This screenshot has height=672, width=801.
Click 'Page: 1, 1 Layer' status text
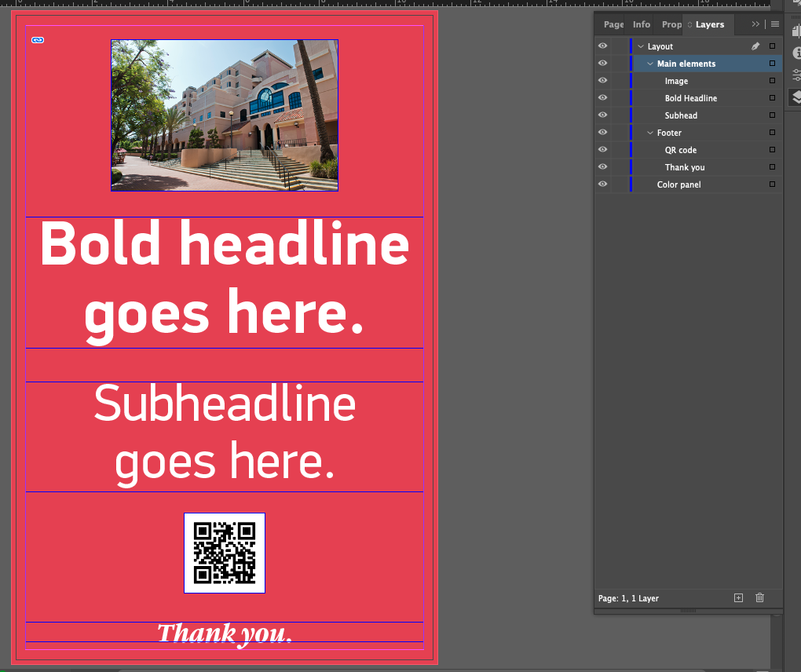(x=628, y=598)
